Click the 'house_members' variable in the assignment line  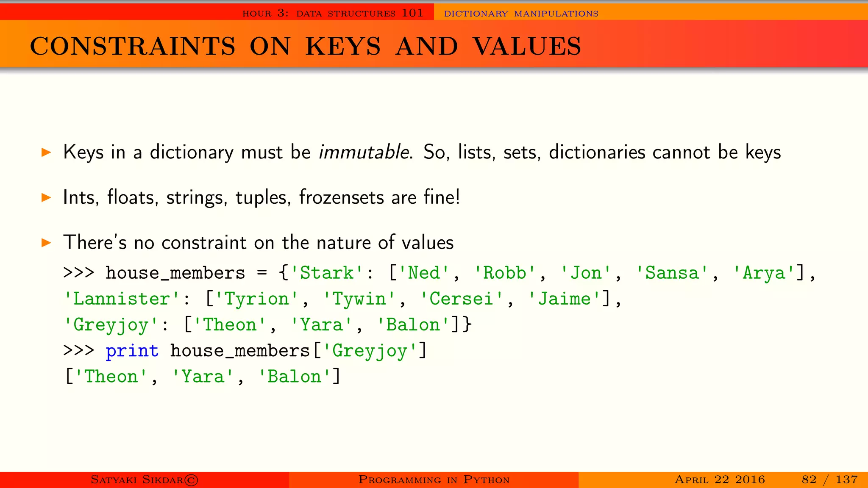(175, 273)
